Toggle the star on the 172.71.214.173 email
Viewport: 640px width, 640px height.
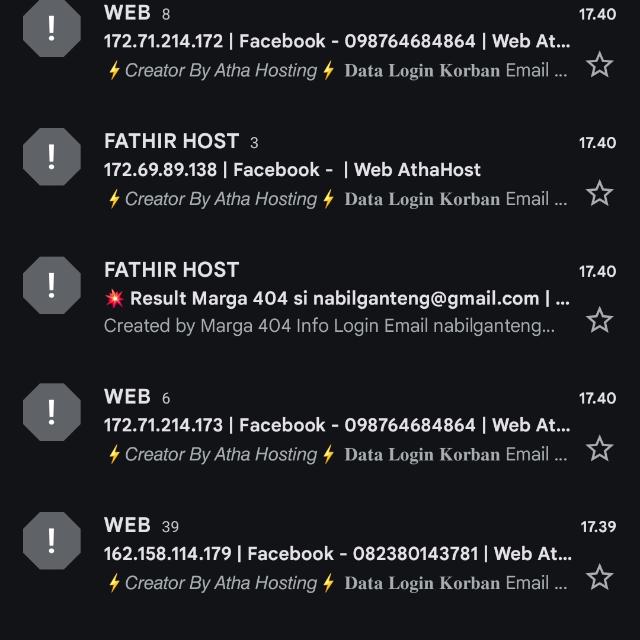(x=599, y=449)
